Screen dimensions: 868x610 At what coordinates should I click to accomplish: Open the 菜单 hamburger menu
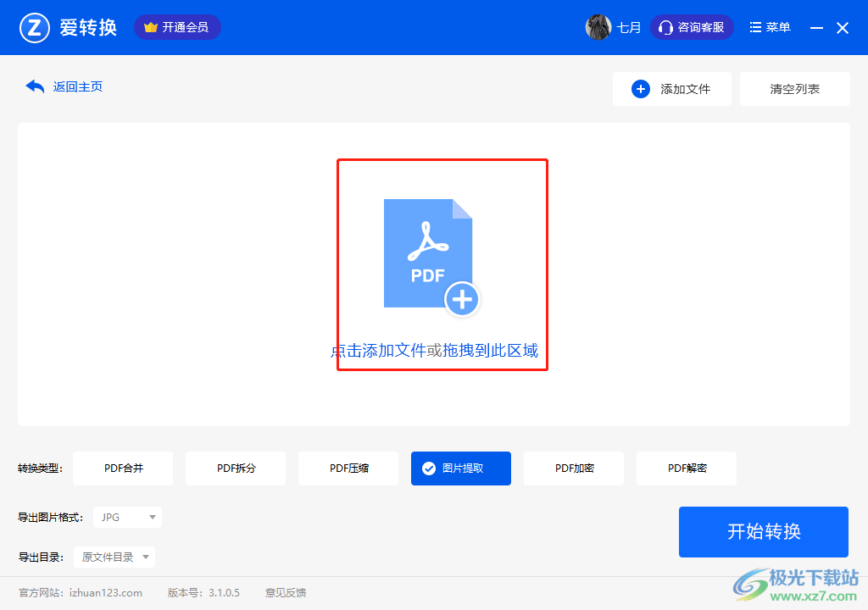tap(770, 27)
